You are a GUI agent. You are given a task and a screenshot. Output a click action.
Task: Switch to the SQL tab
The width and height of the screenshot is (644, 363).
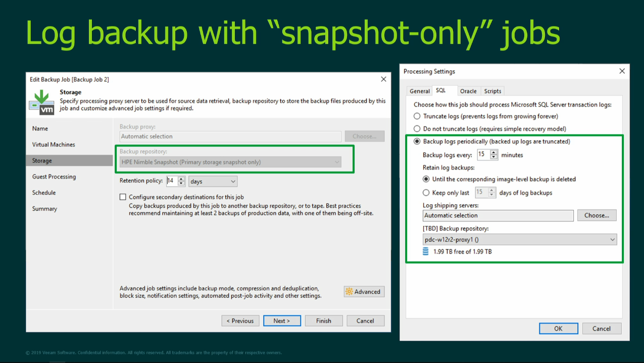pyautogui.click(x=441, y=90)
